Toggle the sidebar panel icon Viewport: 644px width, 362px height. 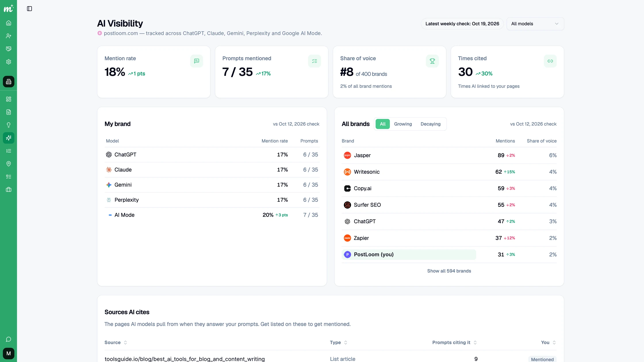point(29,9)
